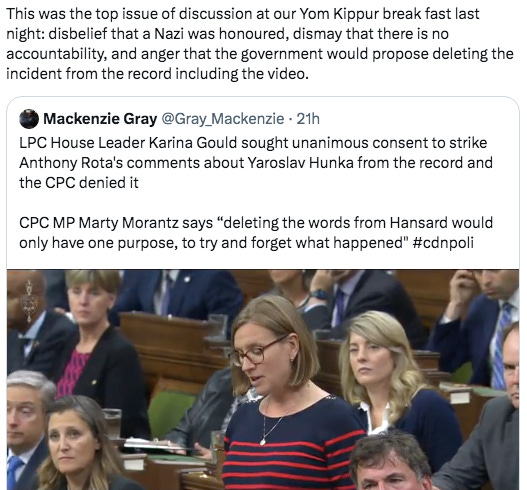
Task: Open quoted text starting 'LPC House Leader'
Action: tap(256, 163)
